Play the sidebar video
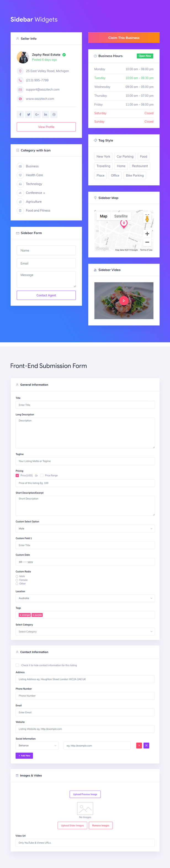The height and width of the screenshot is (868, 170). click(x=124, y=301)
